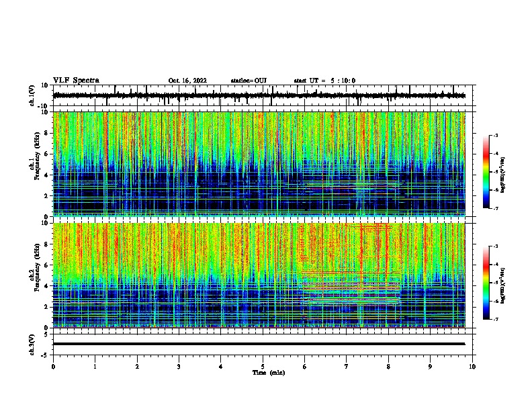
Task: Click the ch.1 spectrogram "4" kHz tick label
Action: pos(46,175)
